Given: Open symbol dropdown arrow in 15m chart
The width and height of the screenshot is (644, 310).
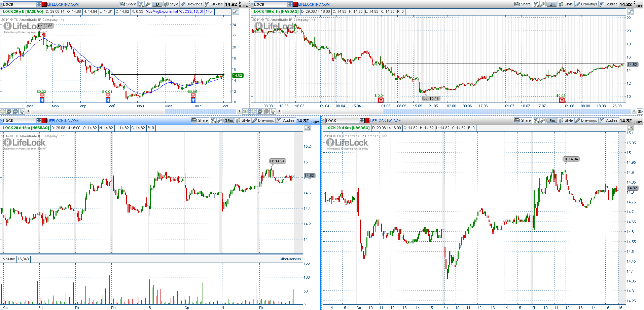Looking at the screenshot, I should (x=39, y=120).
